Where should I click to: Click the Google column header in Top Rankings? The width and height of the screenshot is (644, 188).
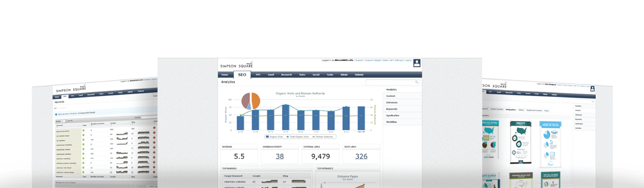256,176
